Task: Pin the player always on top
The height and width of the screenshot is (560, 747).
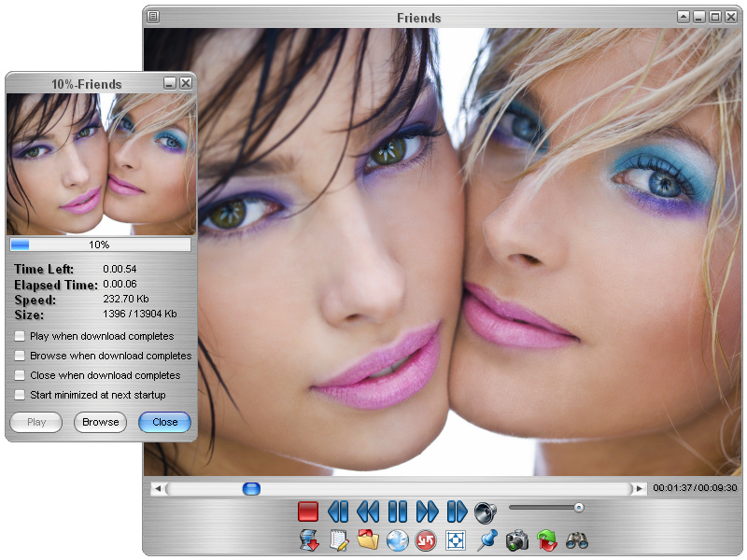Action: (487, 539)
